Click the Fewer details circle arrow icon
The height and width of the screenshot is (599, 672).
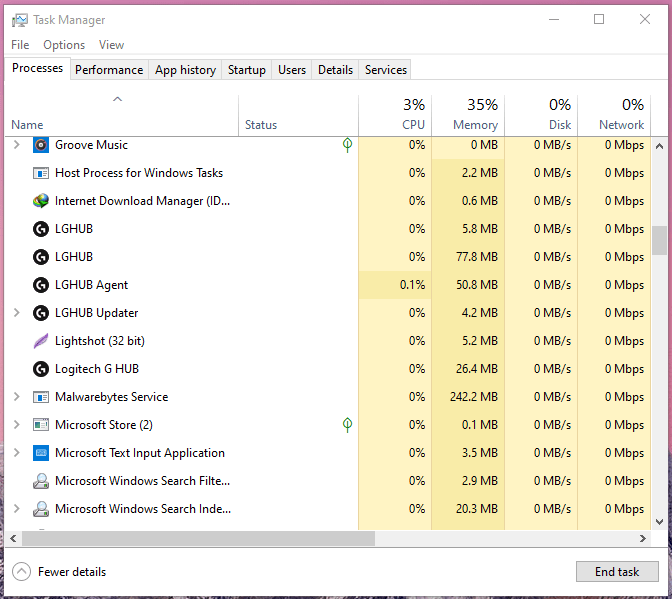coord(21,572)
